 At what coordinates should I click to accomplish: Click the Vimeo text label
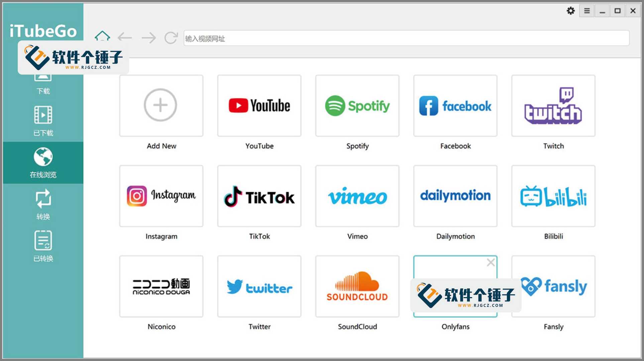click(x=357, y=236)
